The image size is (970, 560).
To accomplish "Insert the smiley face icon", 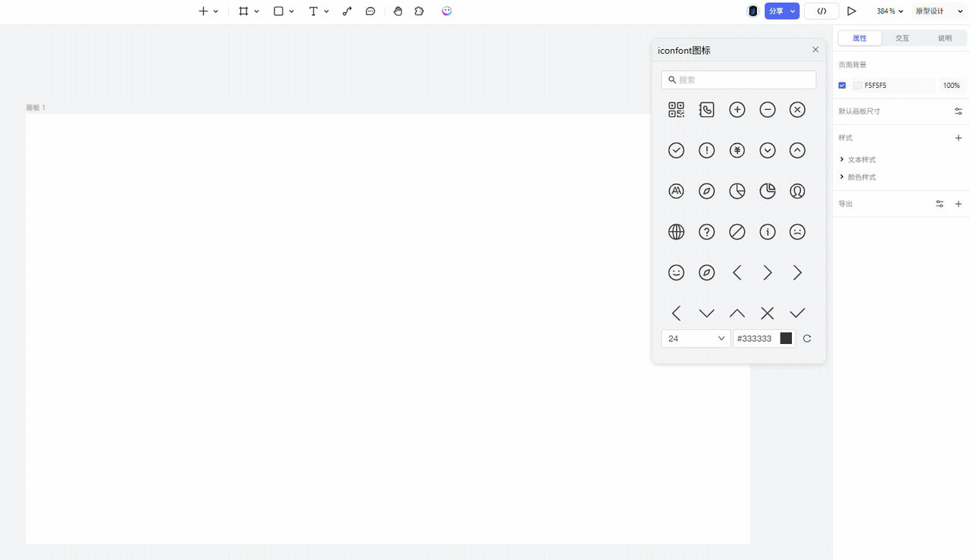I will tap(677, 273).
